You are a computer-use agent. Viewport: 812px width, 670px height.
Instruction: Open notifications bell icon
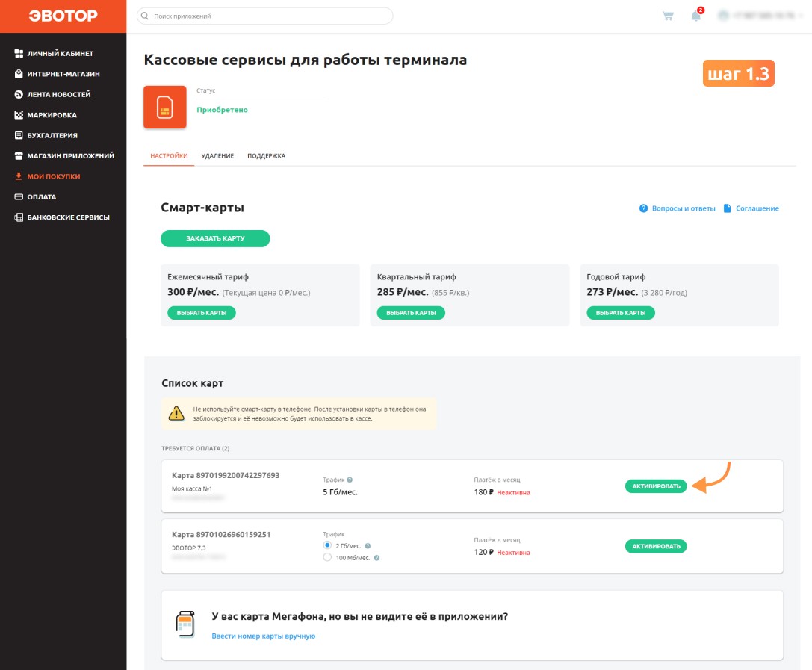tap(696, 16)
